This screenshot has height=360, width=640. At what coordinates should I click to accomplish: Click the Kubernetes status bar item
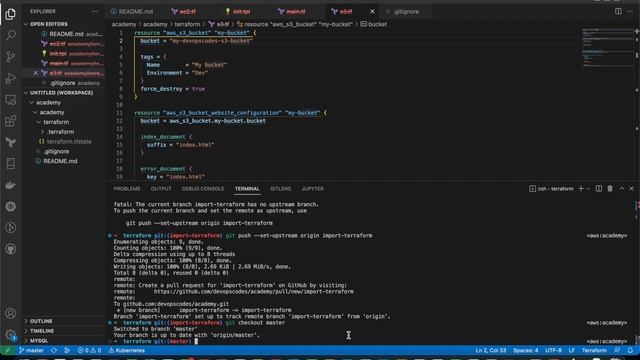(127, 350)
